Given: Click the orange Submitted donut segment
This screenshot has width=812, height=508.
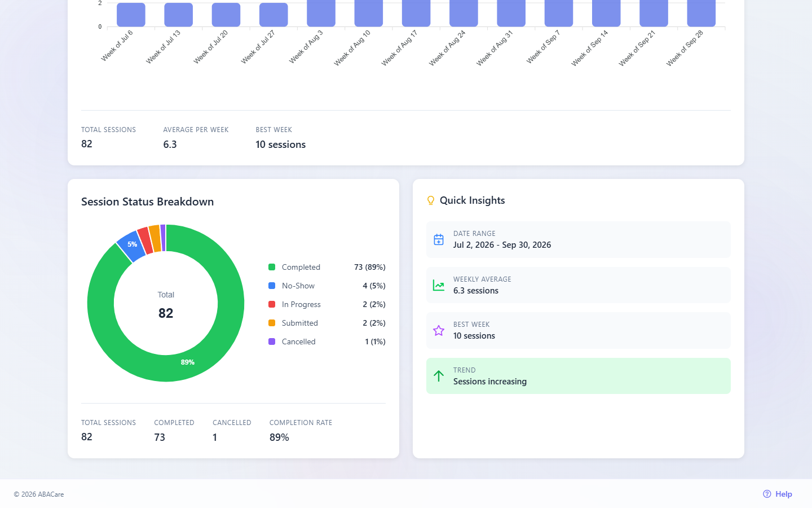Looking at the screenshot, I should [x=155, y=238].
